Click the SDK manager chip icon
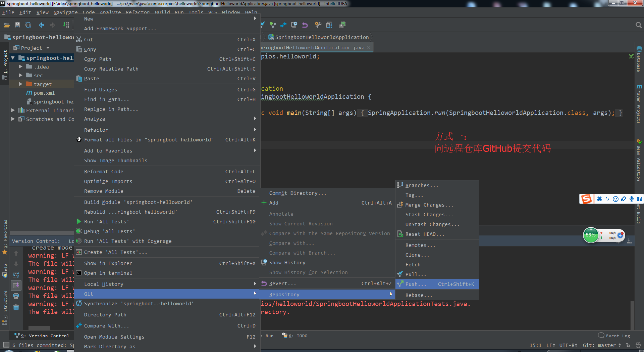Screen dimensions: 644x352 tap(342, 25)
